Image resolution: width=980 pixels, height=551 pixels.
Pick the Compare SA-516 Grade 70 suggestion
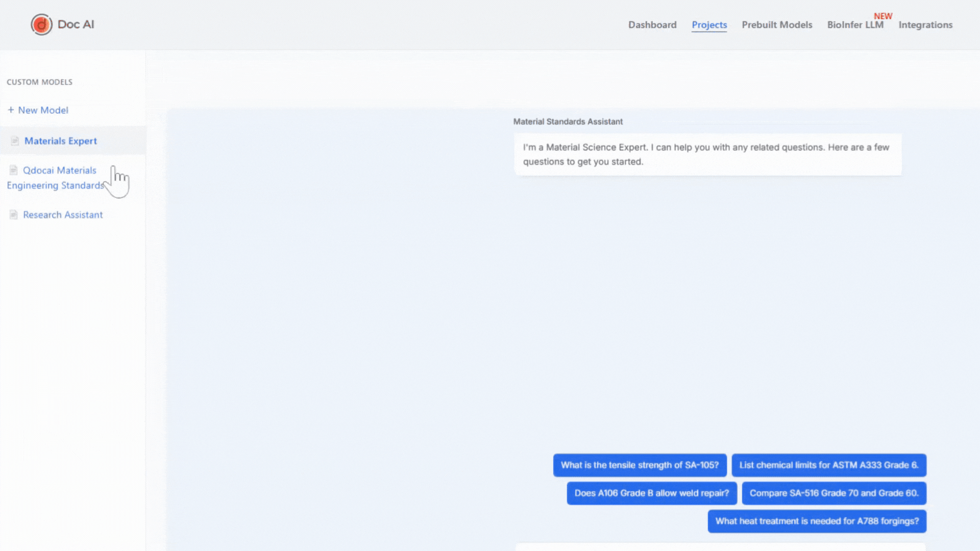click(x=834, y=493)
